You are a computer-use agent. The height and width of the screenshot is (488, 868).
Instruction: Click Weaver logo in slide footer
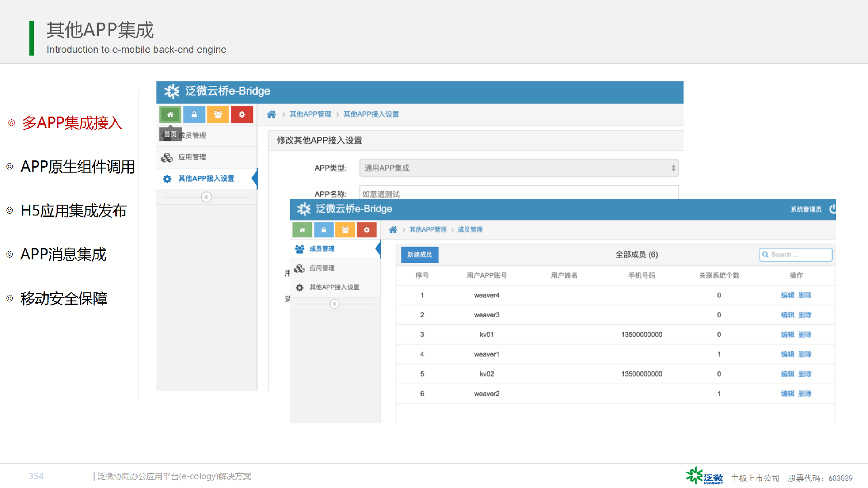coord(704,476)
